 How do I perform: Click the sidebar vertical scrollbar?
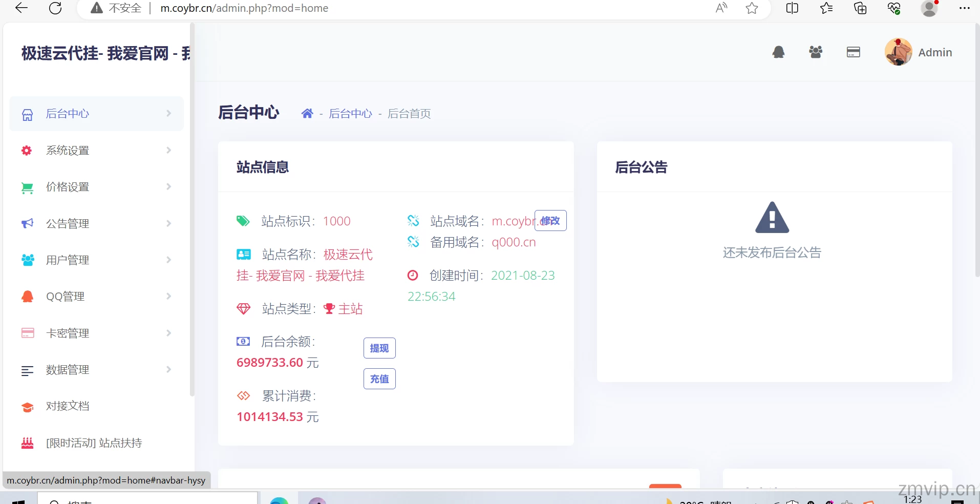click(x=192, y=210)
